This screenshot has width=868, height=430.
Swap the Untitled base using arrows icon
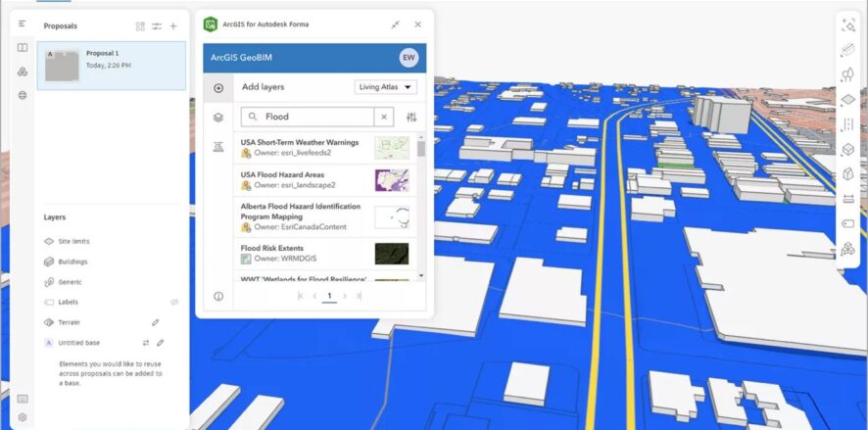tap(145, 343)
